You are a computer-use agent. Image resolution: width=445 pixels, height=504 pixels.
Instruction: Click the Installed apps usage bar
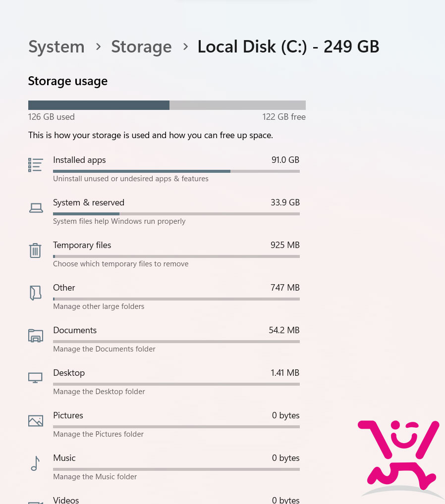tap(176, 171)
